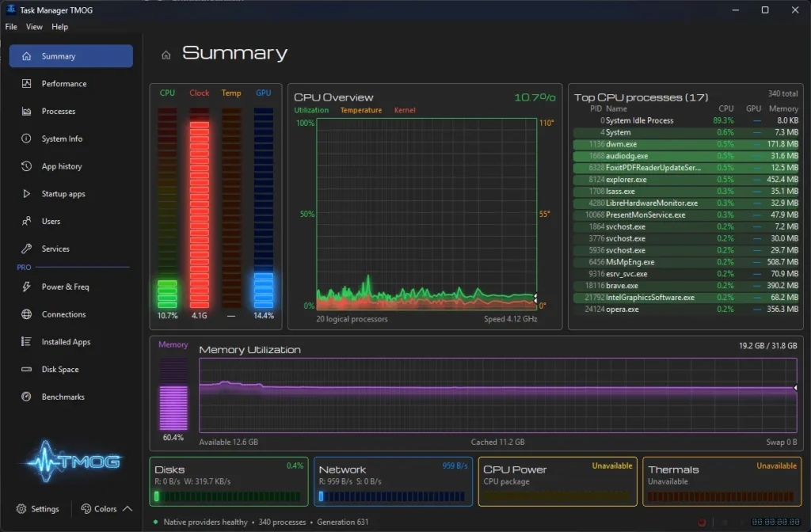This screenshot has width=811, height=532.
Task: Click the Memory purple bar meter
Action: tap(173, 394)
